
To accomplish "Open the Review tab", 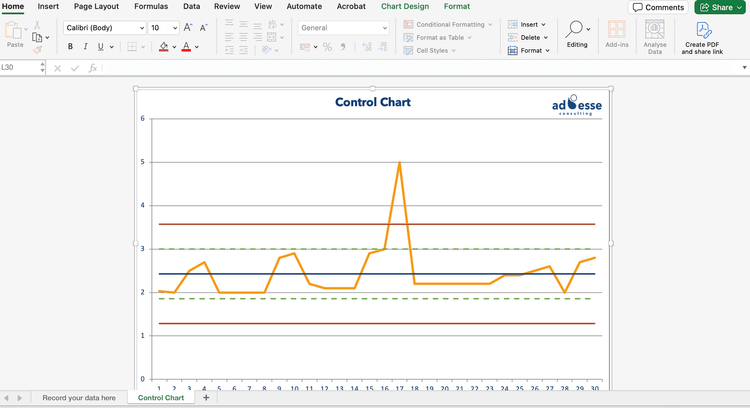I will pyautogui.click(x=227, y=7).
